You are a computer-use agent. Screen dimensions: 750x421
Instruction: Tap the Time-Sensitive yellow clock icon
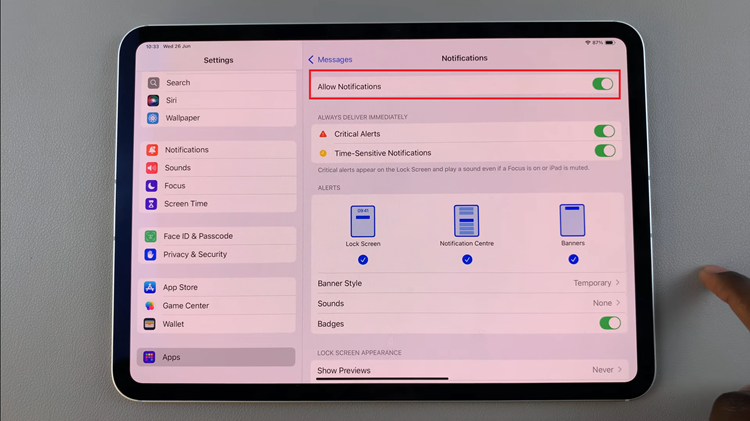click(323, 153)
